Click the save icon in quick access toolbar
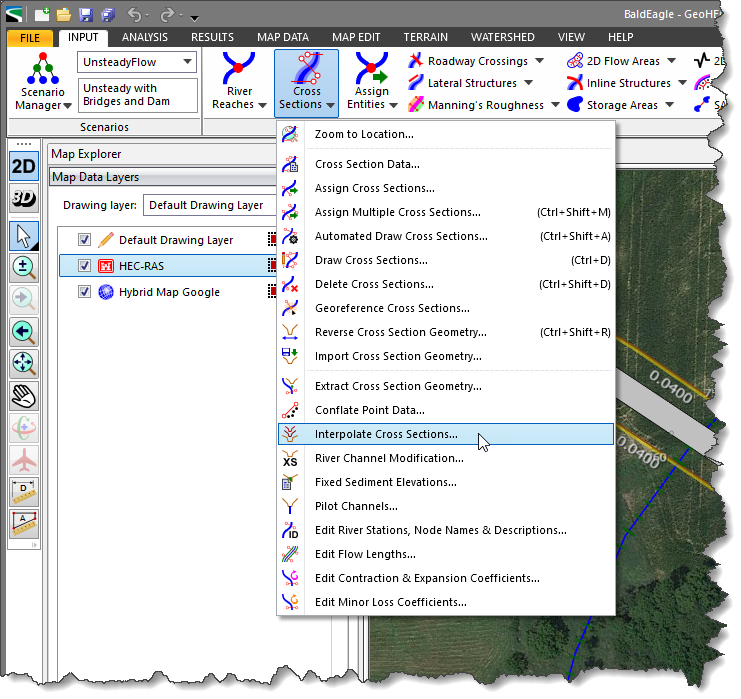Screen dimensions: 741x699 click(x=86, y=15)
